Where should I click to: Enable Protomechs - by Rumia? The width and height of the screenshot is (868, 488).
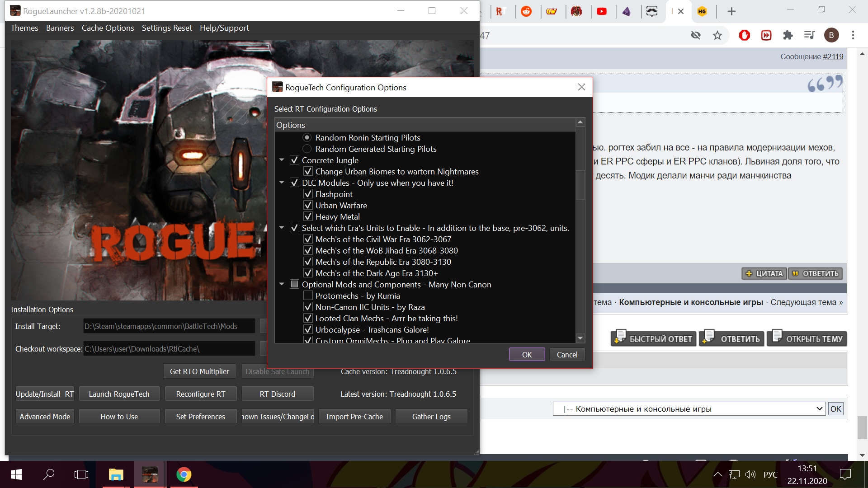point(308,296)
